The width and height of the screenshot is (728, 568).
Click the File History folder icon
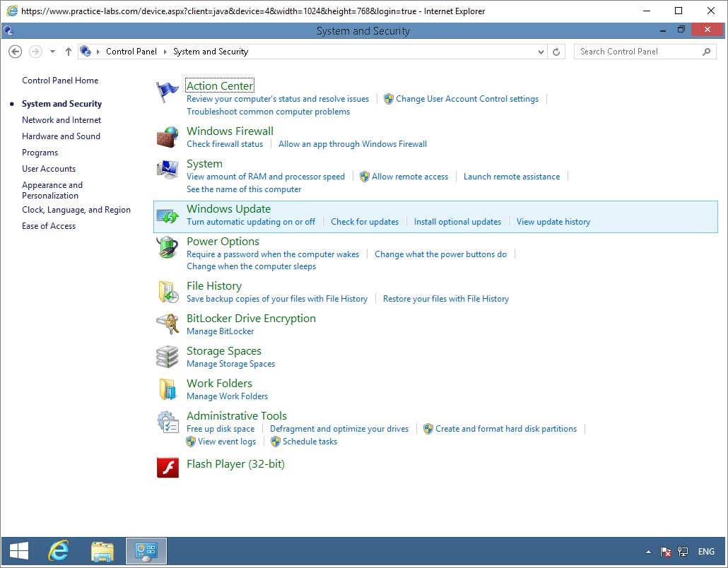(168, 292)
